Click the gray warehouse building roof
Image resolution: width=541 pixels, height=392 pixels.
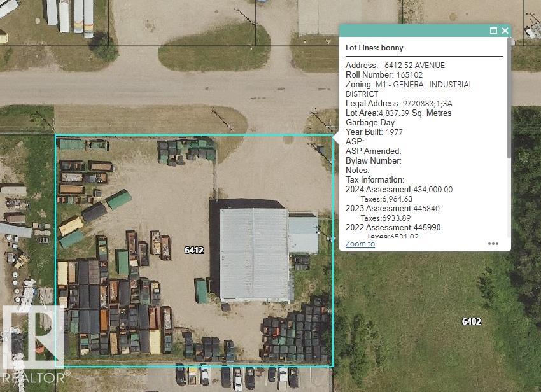[253, 254]
